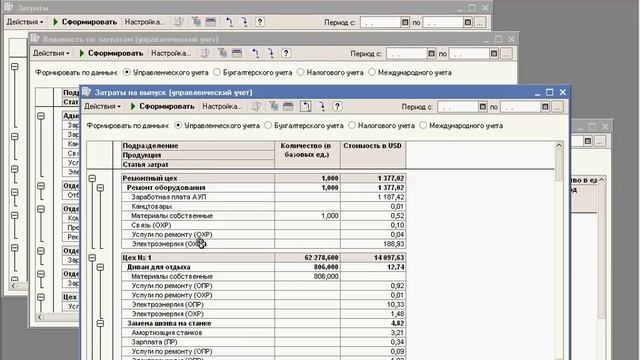The image size is (640, 360).
Task: Click Сформировать in back Затраты window
Action: (x=85, y=22)
